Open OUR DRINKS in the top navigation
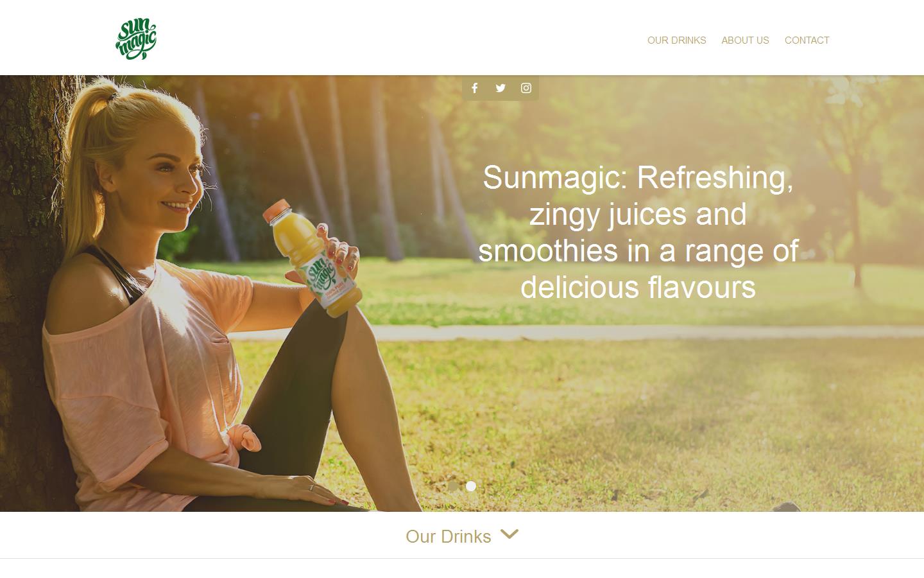This screenshot has height=578, width=924. 676,40
